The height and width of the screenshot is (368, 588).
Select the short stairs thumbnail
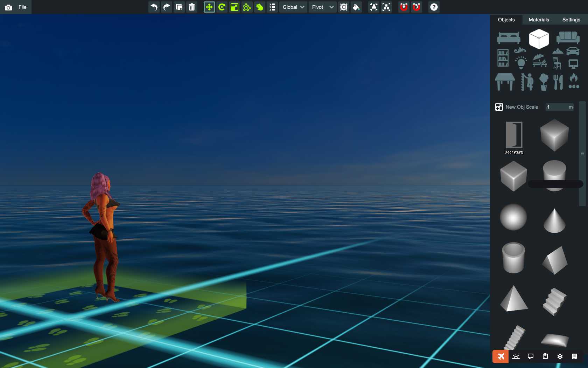pyautogui.click(x=554, y=302)
